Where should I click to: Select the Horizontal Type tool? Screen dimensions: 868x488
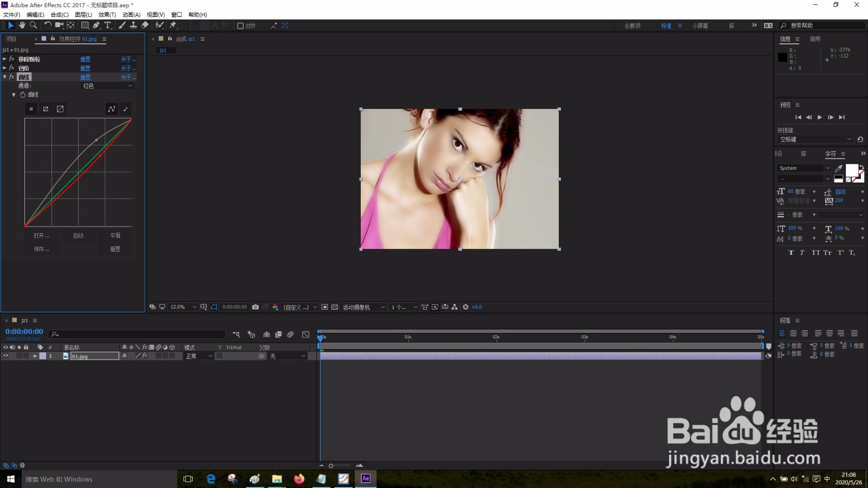click(x=107, y=25)
